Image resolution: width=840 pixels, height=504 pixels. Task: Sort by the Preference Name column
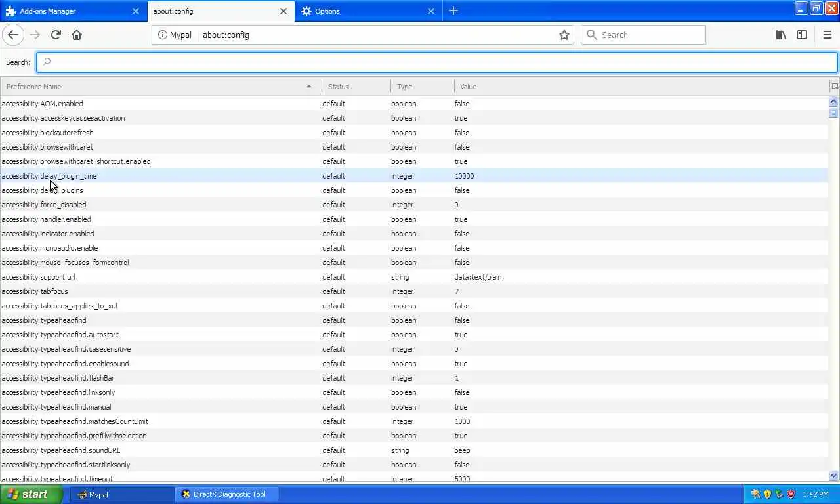click(161, 86)
